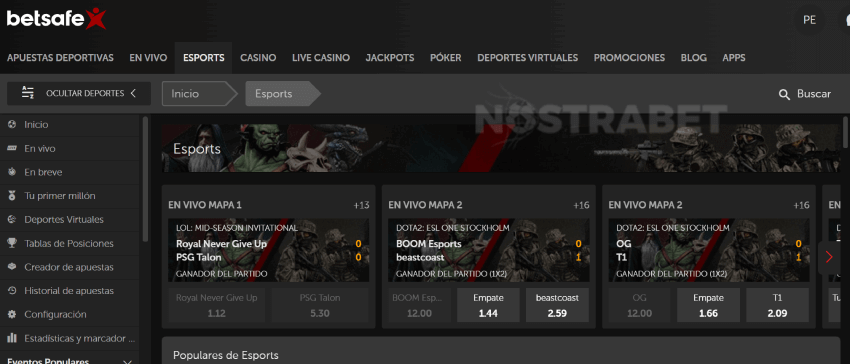The height and width of the screenshot is (364, 850).
Task: Open Tu primer millón in sidebar
Action: pos(60,196)
